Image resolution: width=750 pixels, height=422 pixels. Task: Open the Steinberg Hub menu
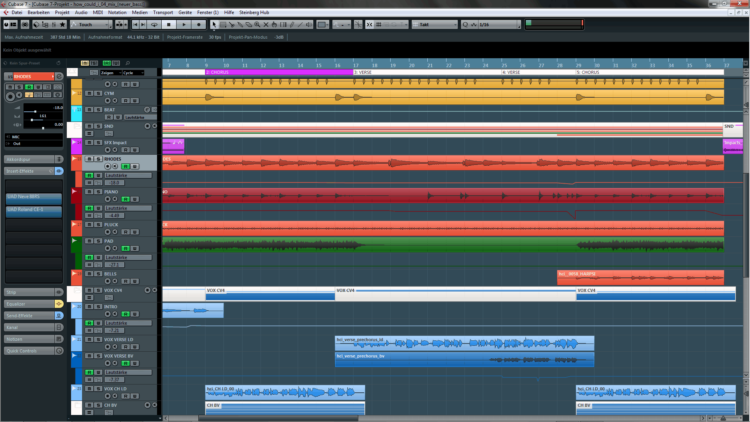pos(254,12)
